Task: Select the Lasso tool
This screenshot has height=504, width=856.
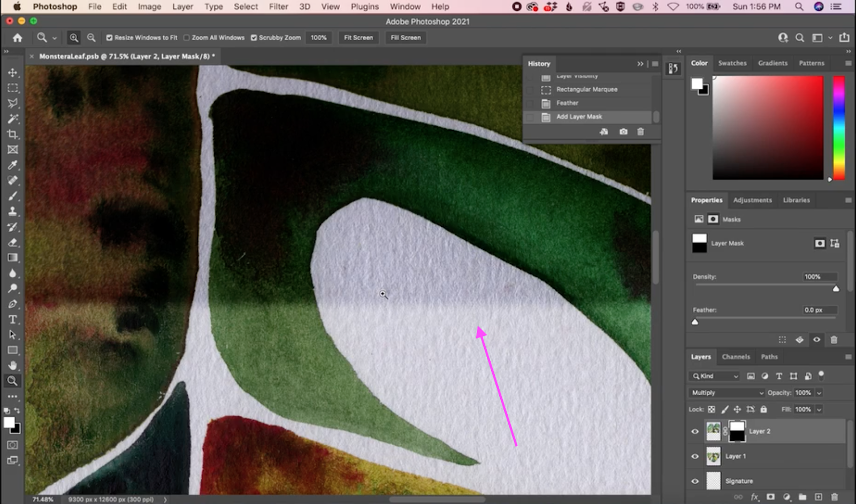Action: (x=13, y=103)
